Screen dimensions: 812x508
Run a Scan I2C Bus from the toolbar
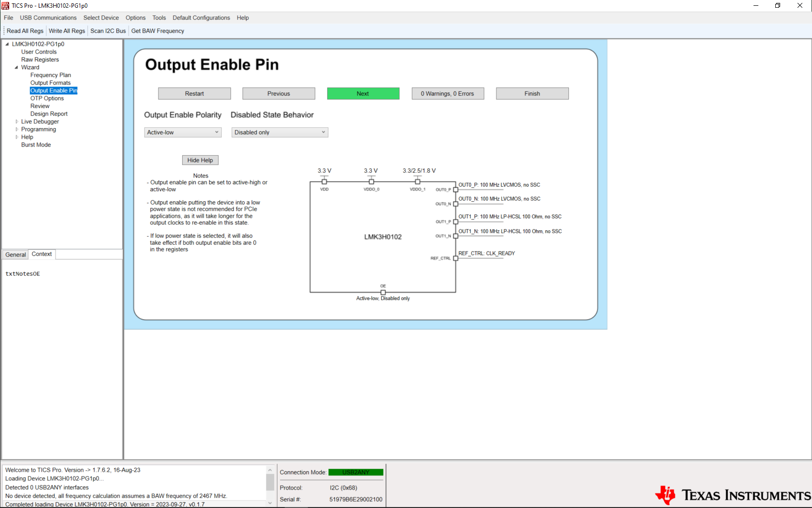[108, 30]
